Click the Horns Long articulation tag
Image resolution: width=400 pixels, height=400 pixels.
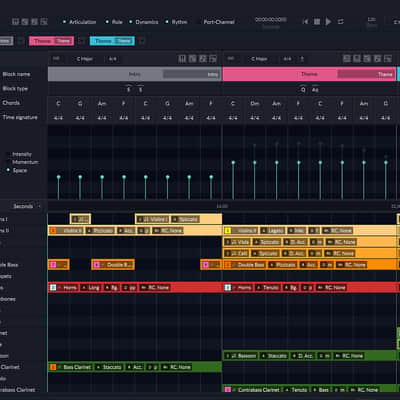91,287
